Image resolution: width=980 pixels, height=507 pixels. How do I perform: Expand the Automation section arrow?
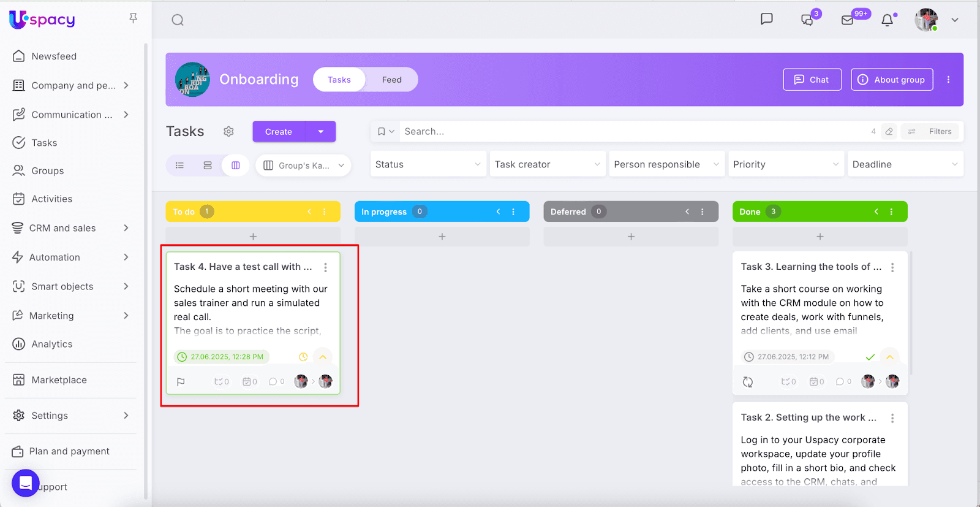(126, 257)
